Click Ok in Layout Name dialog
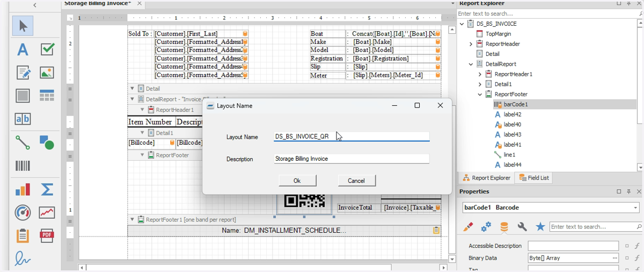The width and height of the screenshot is (644, 272). click(x=297, y=181)
